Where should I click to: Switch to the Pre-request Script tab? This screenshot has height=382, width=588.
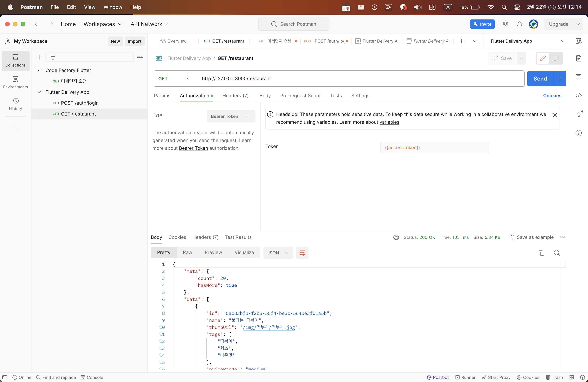[300, 96]
